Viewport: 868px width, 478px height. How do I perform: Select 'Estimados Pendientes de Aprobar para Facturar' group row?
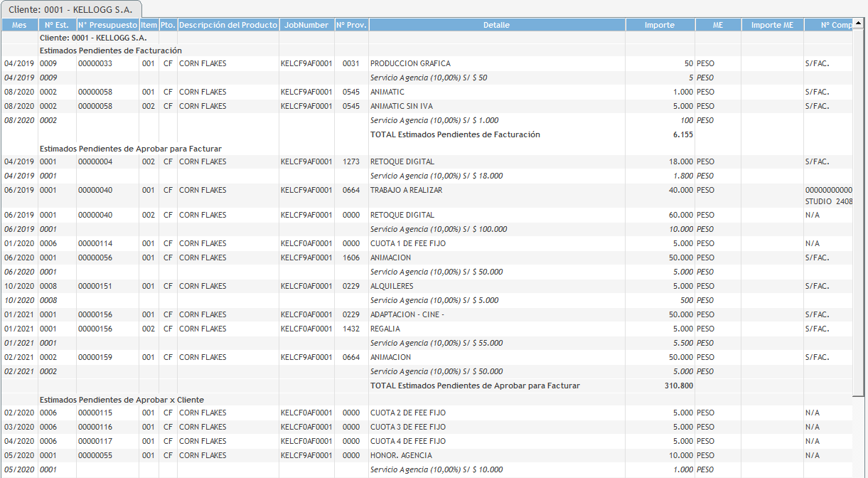(x=131, y=149)
